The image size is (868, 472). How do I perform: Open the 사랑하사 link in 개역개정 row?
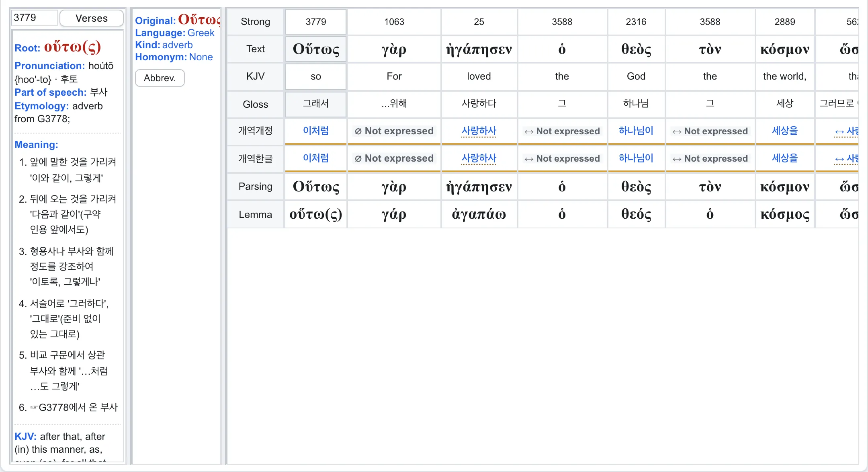pos(479,131)
